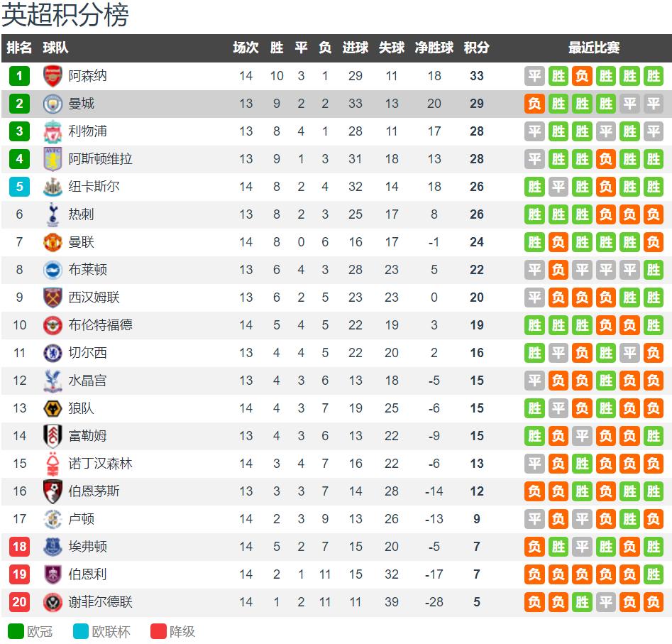
Task: Open the 谢菲尔德联 team link
Action: point(100,602)
